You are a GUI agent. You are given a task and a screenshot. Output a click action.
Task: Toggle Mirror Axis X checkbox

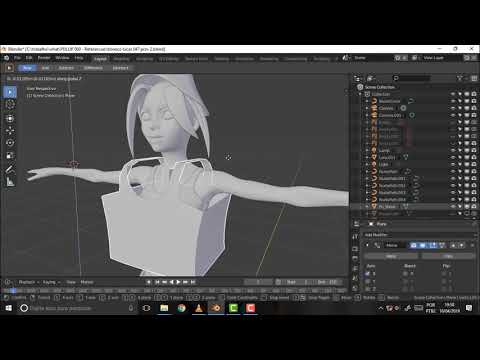coord(367,273)
